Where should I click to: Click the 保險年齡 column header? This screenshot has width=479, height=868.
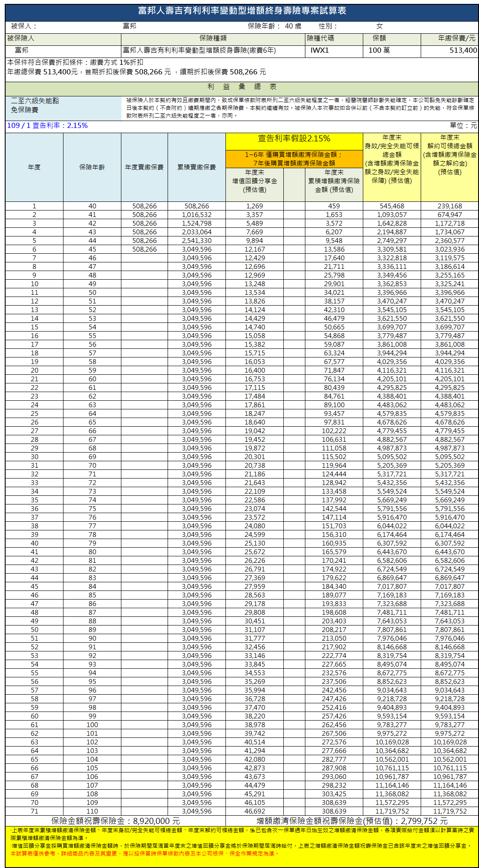92,167
